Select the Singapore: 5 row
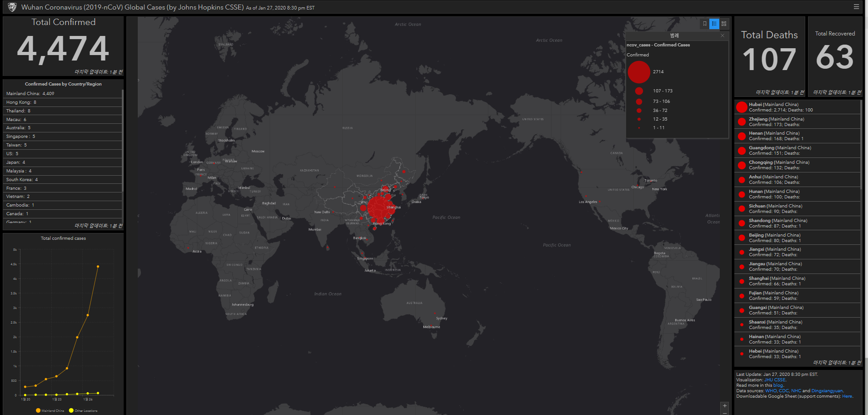This screenshot has height=415, width=868. pyautogui.click(x=63, y=137)
